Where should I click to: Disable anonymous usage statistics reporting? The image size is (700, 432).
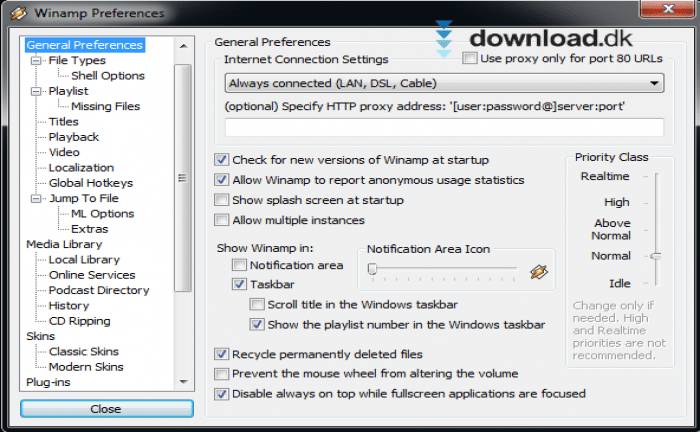[x=221, y=180]
